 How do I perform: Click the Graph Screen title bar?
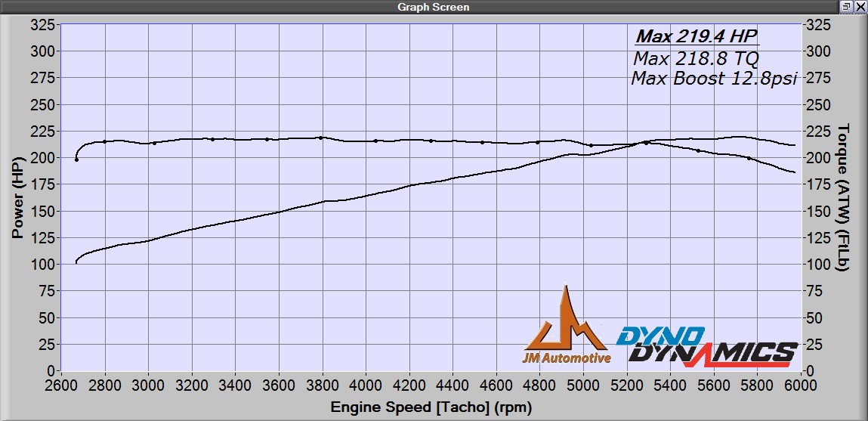coord(434,7)
